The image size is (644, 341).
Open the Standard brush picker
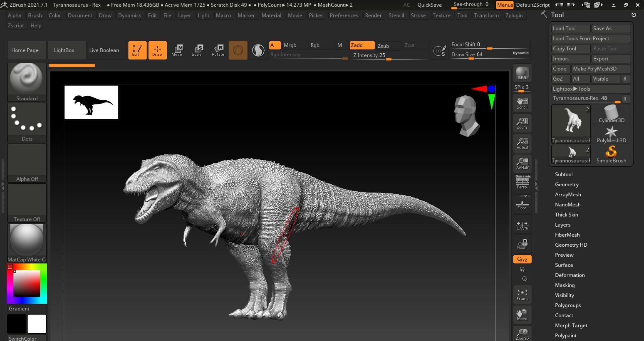tap(27, 82)
